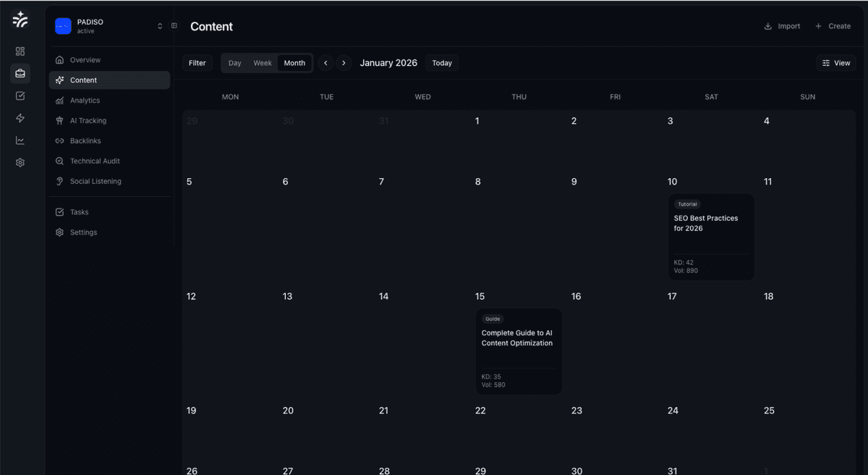Click the app logo at the rail top
This screenshot has width=868, height=475.
tap(20, 20)
